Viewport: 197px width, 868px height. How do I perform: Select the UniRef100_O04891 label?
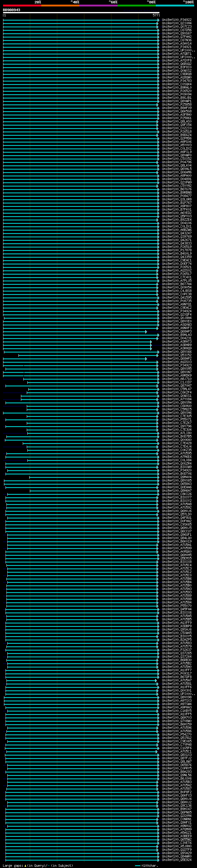[177, 179]
